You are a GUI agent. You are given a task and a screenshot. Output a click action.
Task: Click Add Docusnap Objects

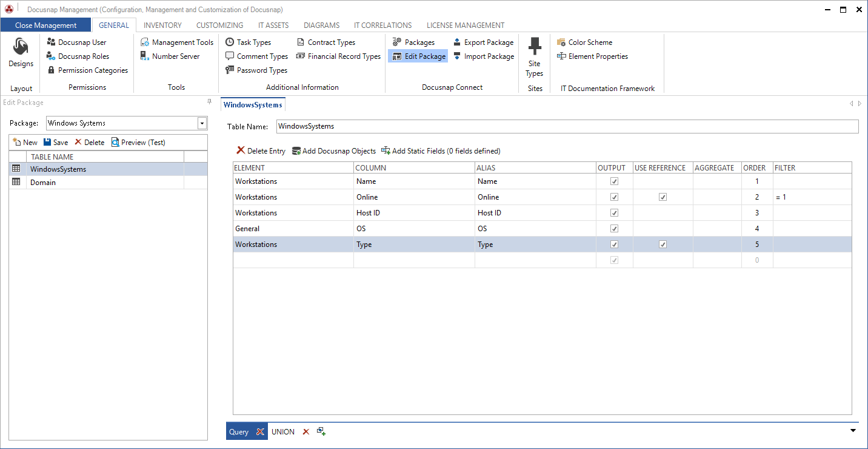pos(333,151)
